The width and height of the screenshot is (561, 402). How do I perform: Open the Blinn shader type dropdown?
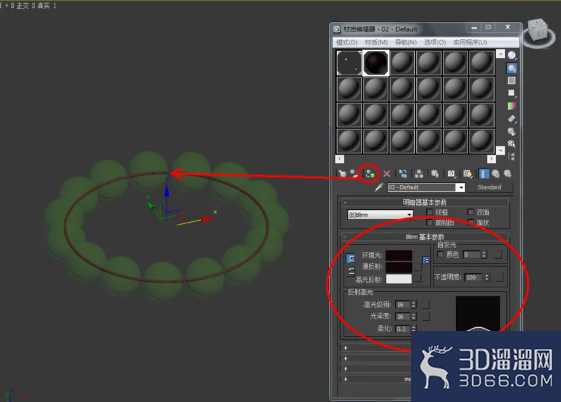click(380, 215)
